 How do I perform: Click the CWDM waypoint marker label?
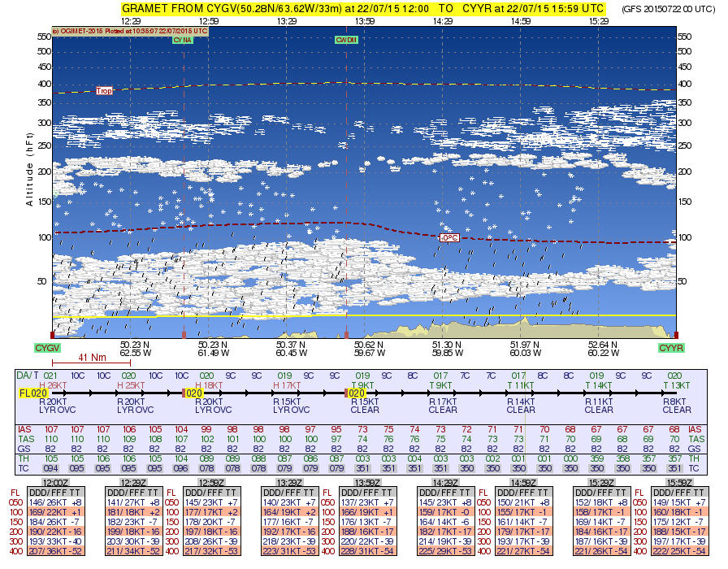[346, 39]
